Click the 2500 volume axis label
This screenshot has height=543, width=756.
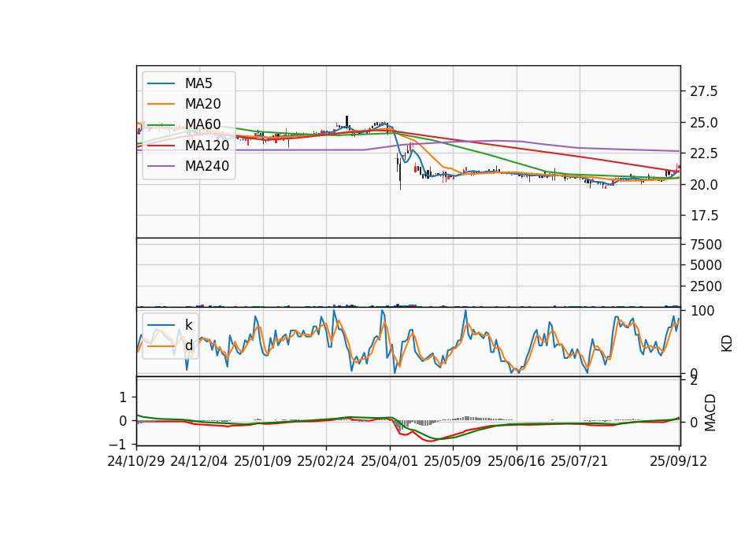pos(706,286)
